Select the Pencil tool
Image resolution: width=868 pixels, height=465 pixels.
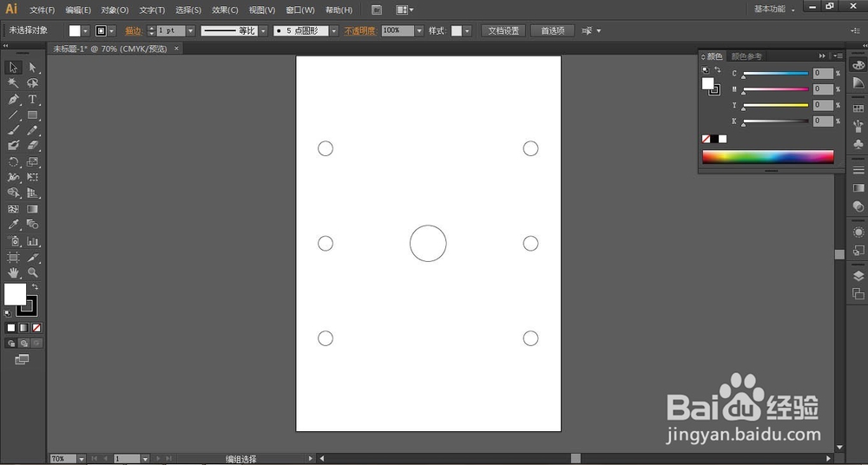pyautogui.click(x=33, y=131)
